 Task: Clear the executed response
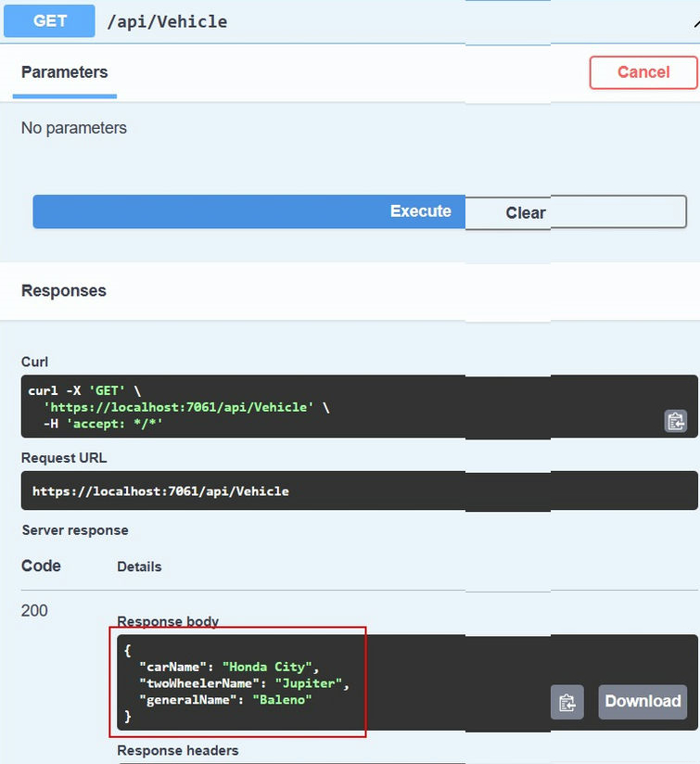point(576,212)
